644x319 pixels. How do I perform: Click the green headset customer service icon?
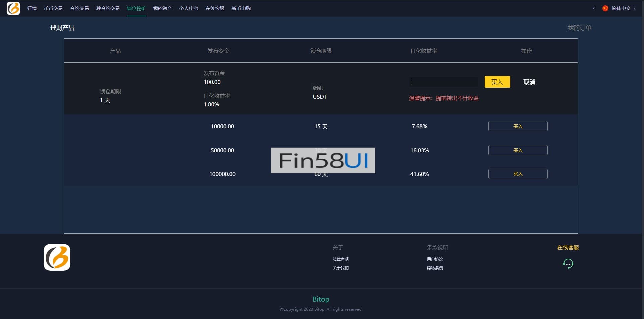pyautogui.click(x=568, y=264)
